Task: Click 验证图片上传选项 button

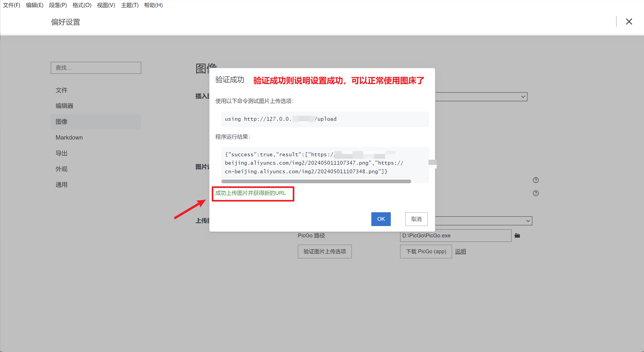Action: coord(324,251)
